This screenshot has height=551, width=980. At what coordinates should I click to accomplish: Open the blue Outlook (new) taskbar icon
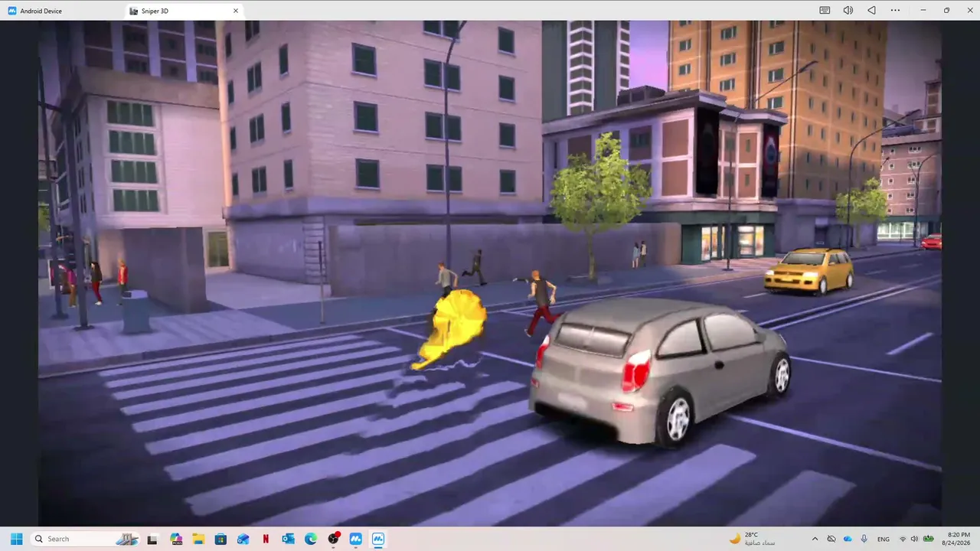pyautogui.click(x=243, y=539)
